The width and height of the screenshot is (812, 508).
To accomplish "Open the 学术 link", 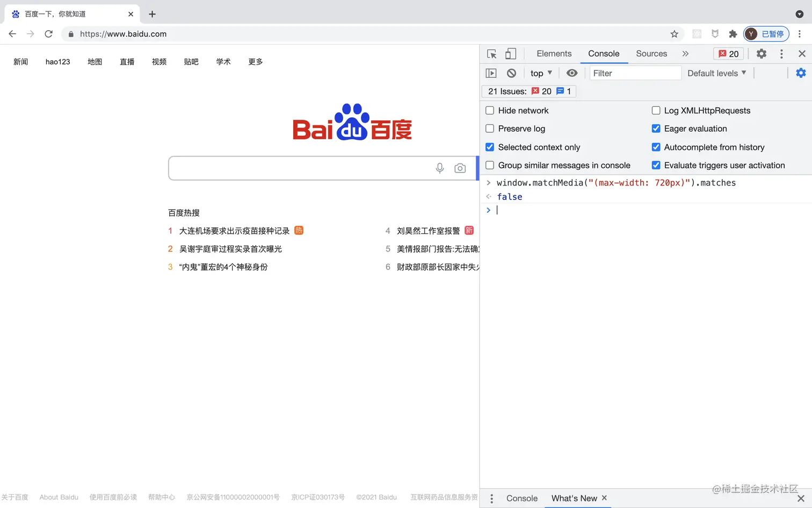I will pyautogui.click(x=223, y=62).
